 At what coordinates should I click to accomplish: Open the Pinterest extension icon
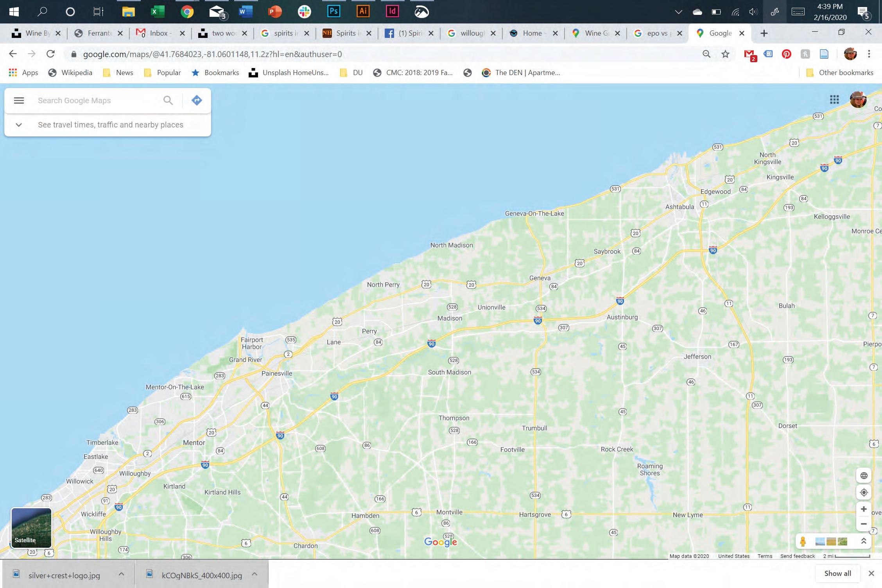click(x=786, y=54)
